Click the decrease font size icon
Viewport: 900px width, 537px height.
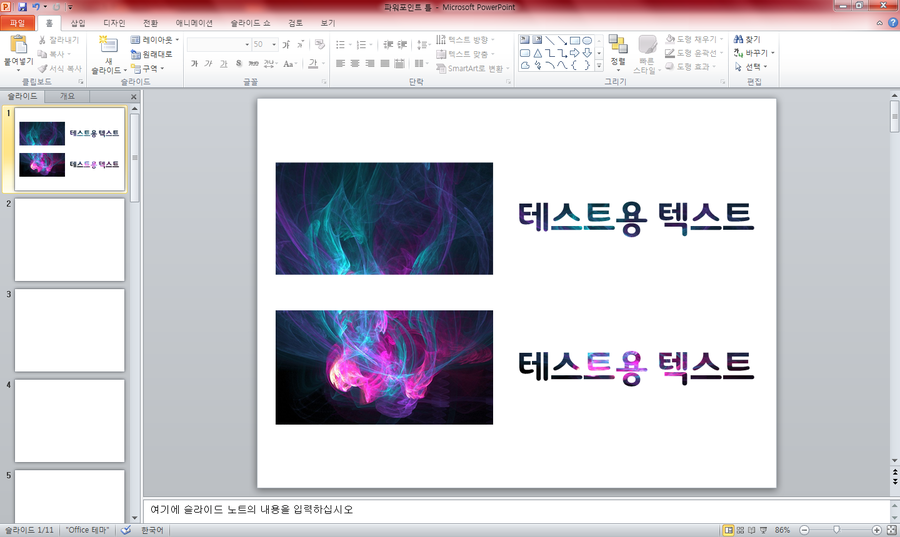point(300,44)
